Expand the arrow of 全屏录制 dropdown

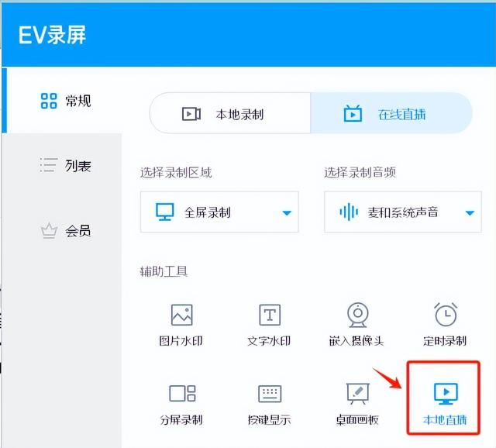[x=287, y=213]
